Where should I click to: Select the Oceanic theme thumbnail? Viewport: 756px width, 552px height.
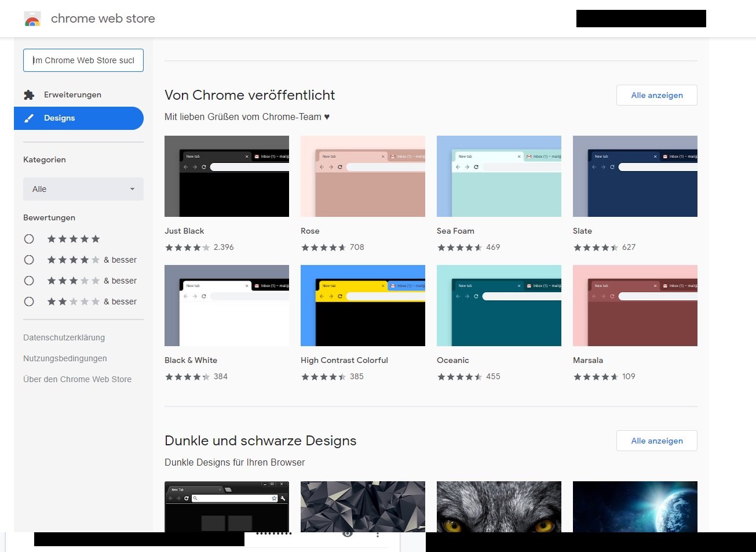click(x=499, y=306)
